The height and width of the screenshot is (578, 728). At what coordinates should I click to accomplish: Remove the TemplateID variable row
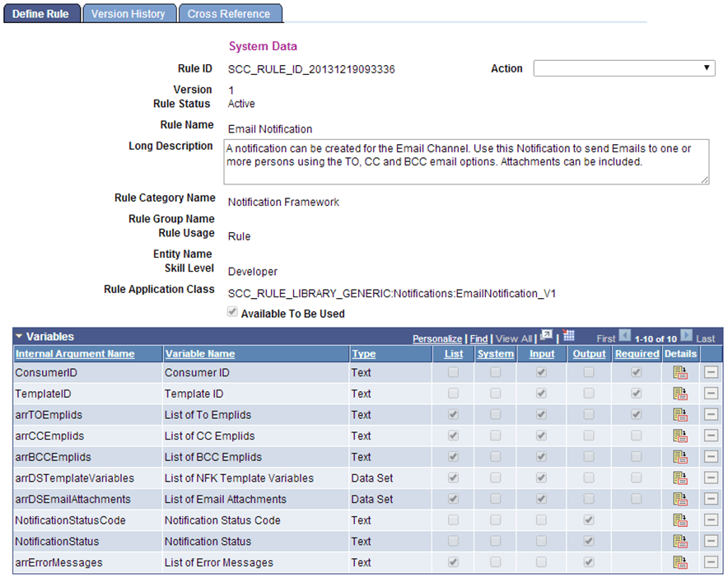[x=710, y=393]
